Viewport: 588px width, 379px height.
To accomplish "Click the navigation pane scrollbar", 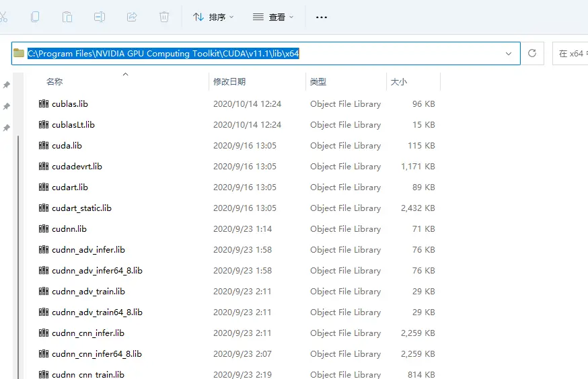I will click(17, 257).
